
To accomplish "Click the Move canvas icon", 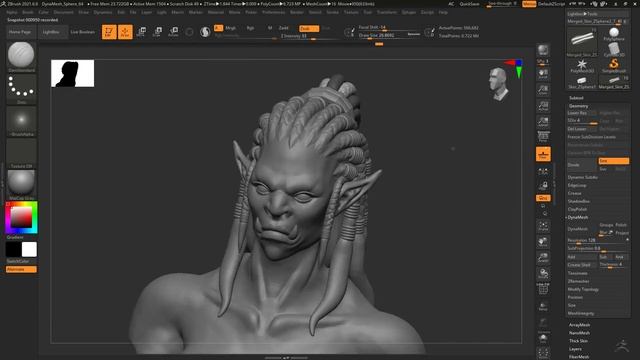I will coord(543,242).
